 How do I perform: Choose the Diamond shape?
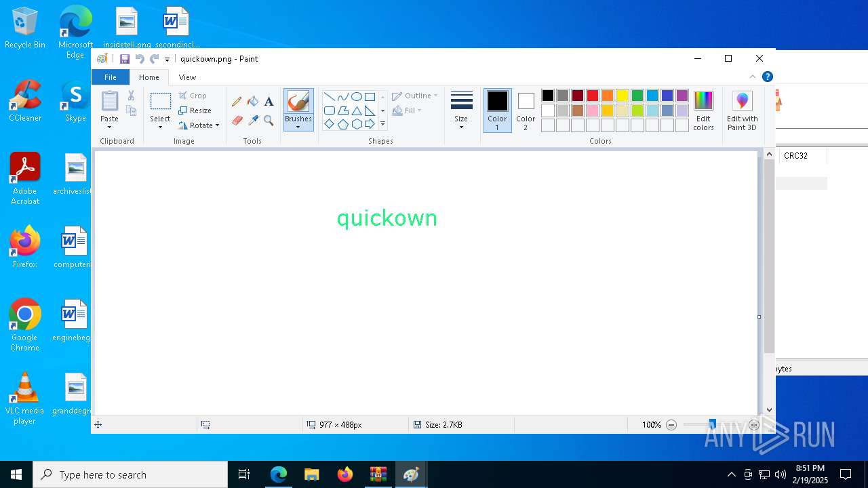click(x=329, y=124)
